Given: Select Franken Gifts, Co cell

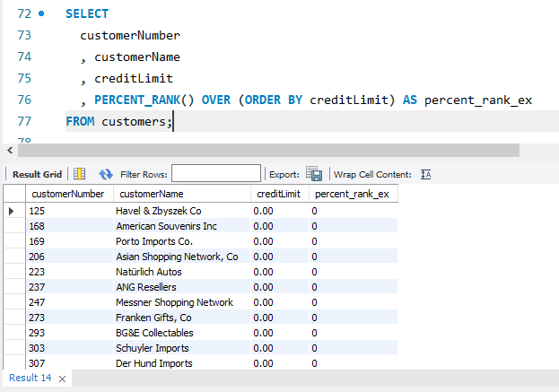Looking at the screenshot, I should (x=182, y=318).
